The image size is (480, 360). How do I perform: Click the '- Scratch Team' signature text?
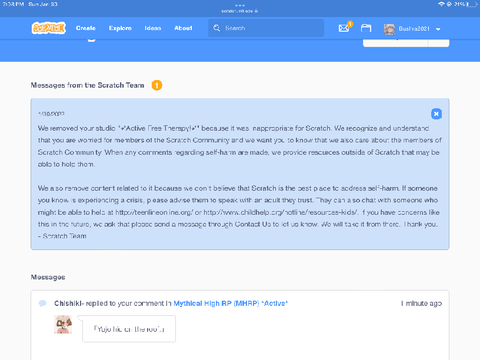pyautogui.click(x=62, y=236)
